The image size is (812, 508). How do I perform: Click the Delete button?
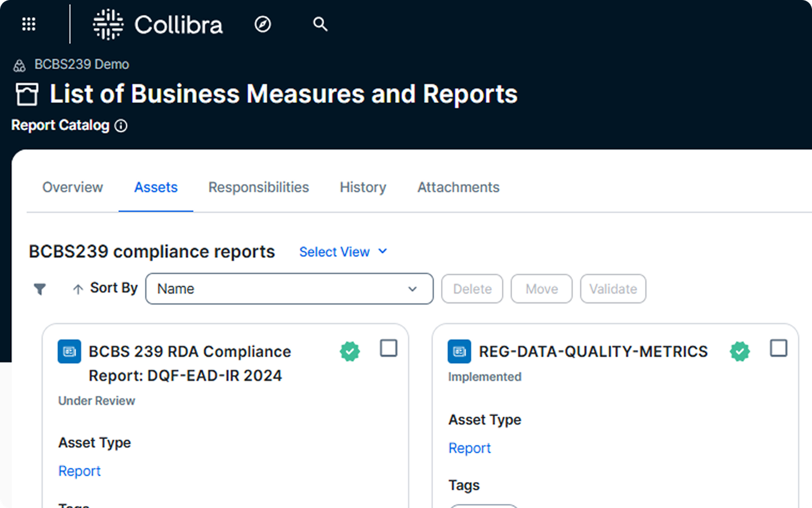(x=472, y=289)
